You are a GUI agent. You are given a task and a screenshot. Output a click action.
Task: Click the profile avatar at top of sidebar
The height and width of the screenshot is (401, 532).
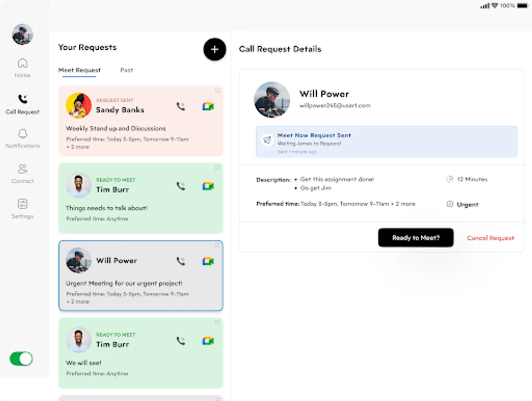(22, 34)
